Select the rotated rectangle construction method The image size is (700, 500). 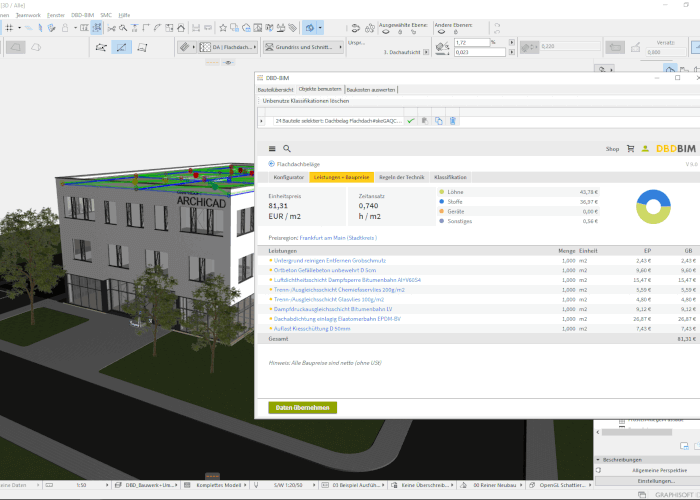142,47
